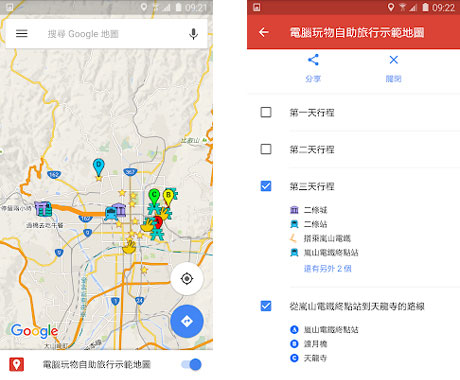
Task: Uncheck the 嵐山電鐵終點站到天龍寺 route checkbox
Action: click(266, 306)
